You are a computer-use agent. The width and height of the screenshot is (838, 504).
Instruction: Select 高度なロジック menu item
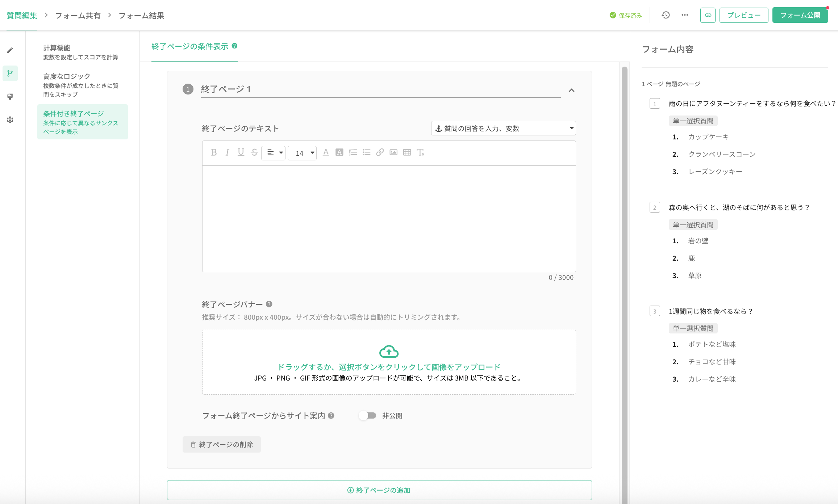point(83,85)
